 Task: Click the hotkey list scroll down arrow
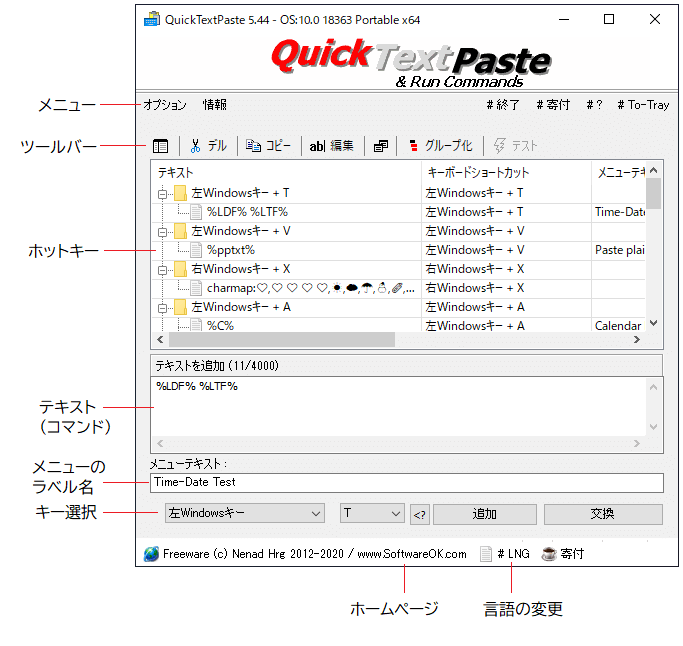653,323
